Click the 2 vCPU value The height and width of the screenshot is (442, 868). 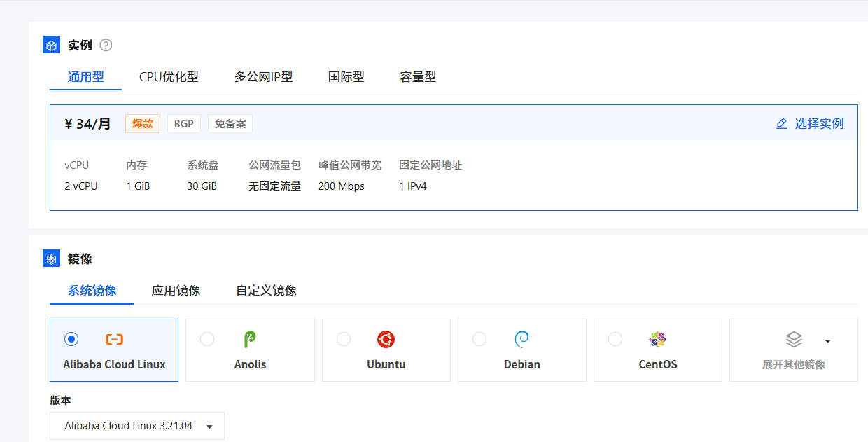click(81, 186)
